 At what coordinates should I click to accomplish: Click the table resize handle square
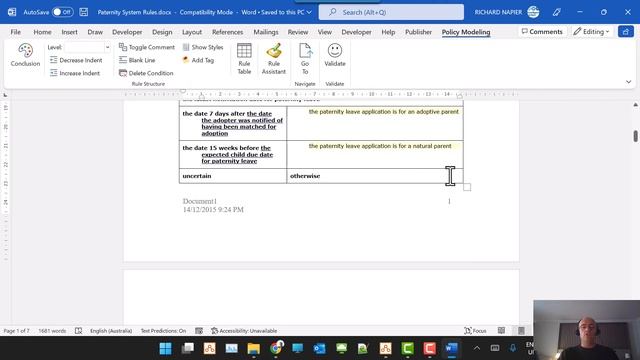pos(467,187)
